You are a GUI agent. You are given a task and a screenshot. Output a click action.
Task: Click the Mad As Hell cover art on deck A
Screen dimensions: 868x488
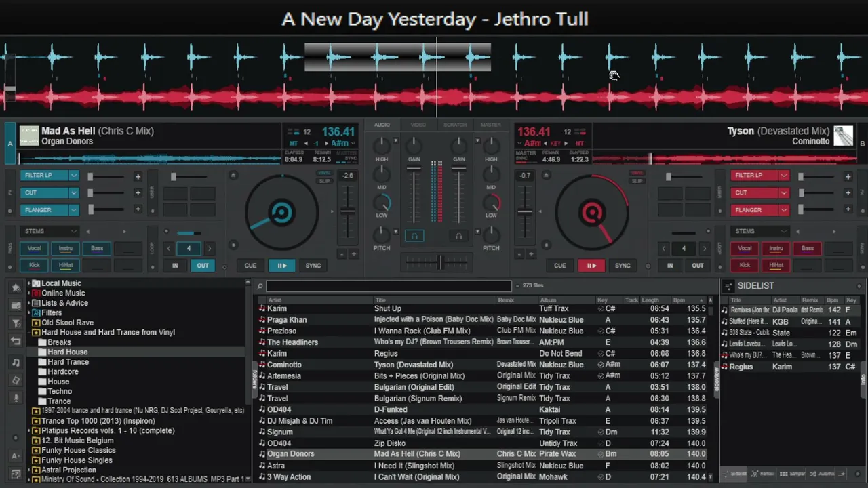pos(29,136)
